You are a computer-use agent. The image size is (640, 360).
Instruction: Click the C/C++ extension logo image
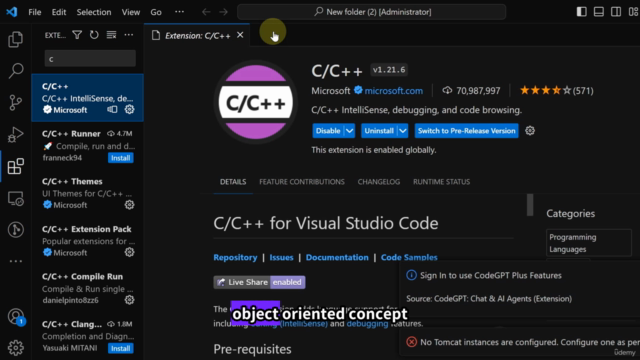click(256, 102)
